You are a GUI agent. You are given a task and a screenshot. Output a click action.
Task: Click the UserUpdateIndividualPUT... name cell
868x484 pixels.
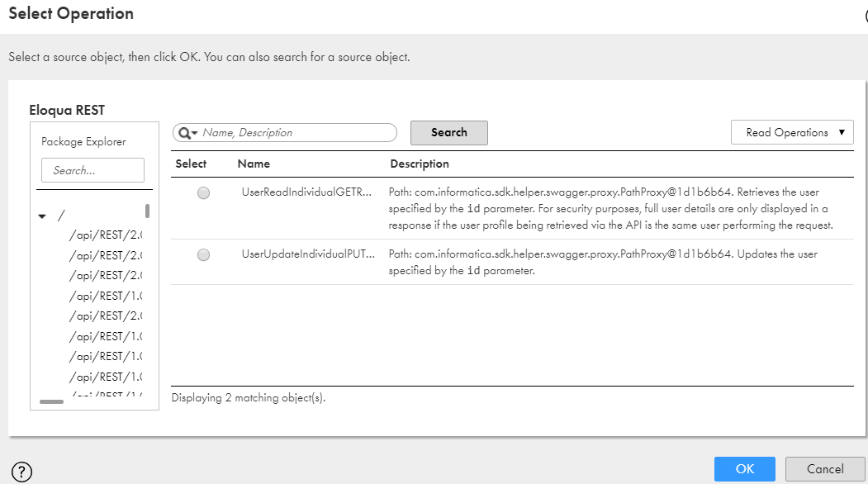pos(308,254)
